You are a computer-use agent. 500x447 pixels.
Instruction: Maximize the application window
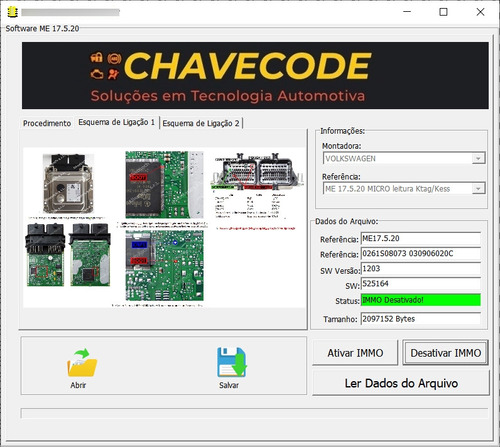443,12
